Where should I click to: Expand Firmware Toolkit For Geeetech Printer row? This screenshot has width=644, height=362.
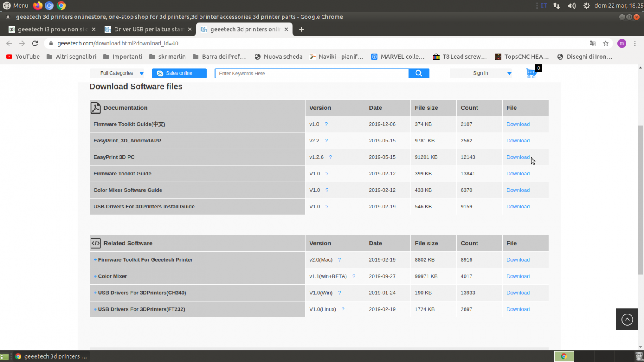click(x=95, y=260)
